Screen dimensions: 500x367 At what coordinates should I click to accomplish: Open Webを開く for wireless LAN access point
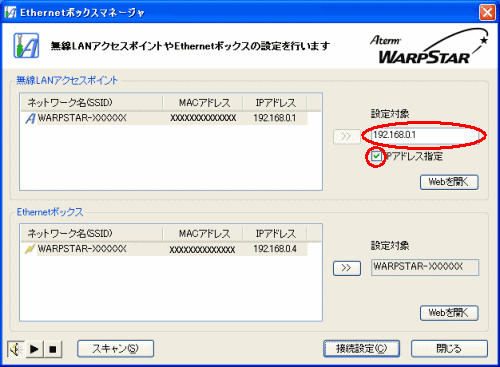(449, 182)
